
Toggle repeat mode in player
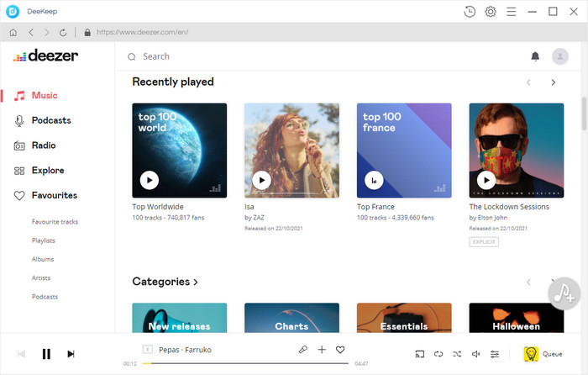click(x=438, y=354)
